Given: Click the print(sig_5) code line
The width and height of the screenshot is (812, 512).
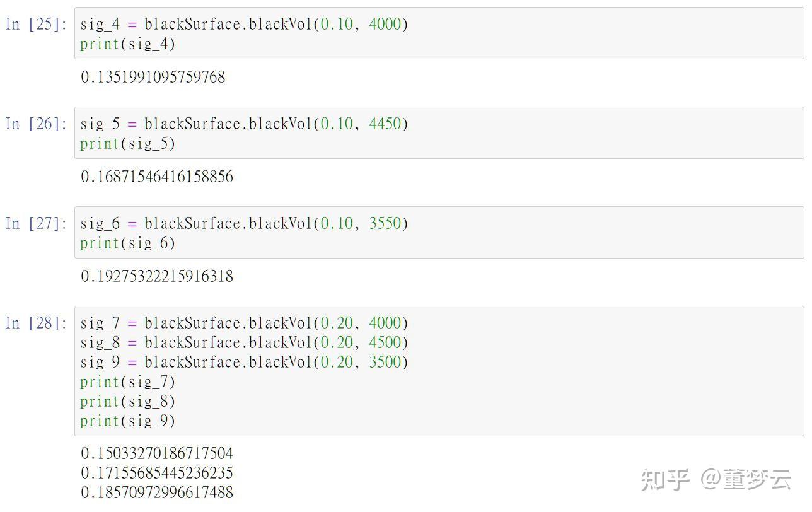Looking at the screenshot, I should pos(128,144).
